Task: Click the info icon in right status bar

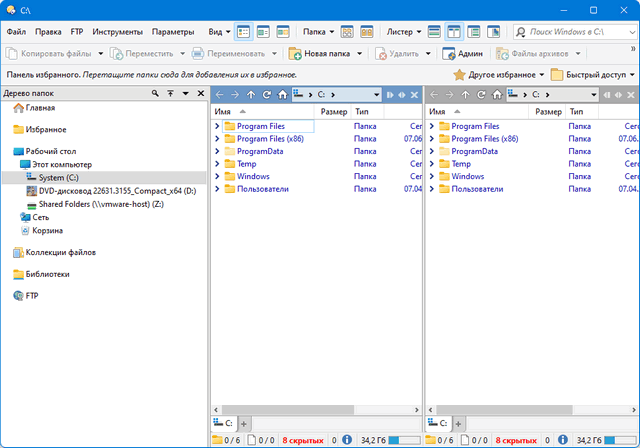Action: tap(562, 440)
